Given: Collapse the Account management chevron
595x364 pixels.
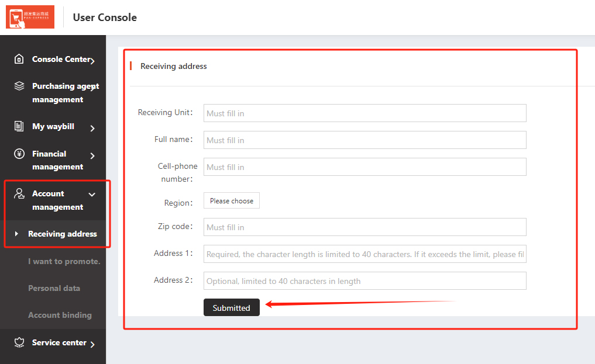Looking at the screenshot, I should click(92, 195).
